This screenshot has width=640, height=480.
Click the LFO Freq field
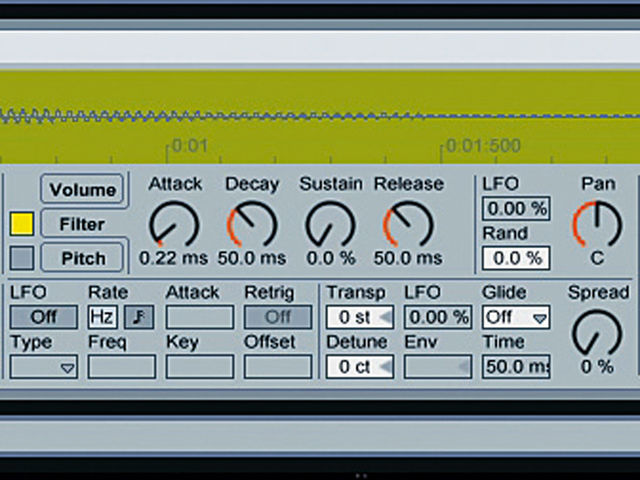click(122, 367)
